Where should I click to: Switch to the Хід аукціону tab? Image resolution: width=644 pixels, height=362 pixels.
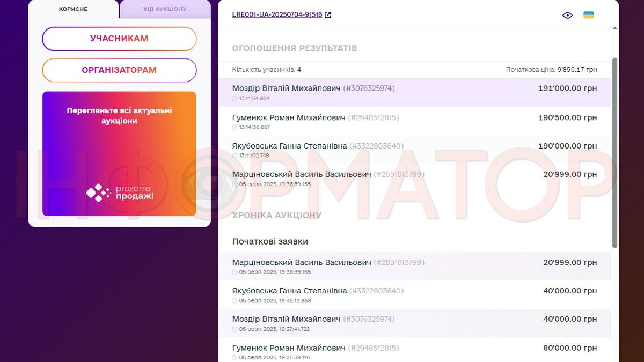(165, 9)
